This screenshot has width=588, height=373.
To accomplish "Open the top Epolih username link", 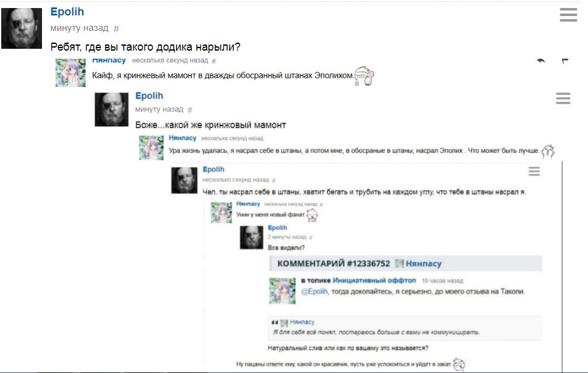I will [67, 12].
